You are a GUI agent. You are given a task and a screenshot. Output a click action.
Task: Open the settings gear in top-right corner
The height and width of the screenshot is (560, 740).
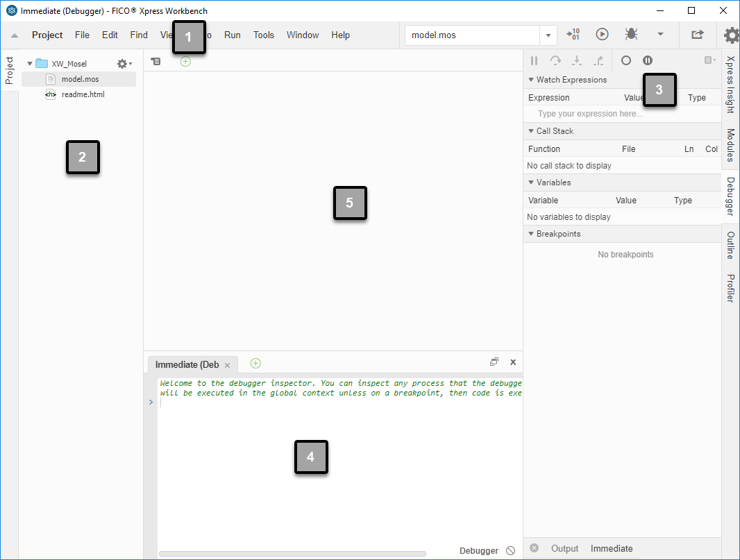tap(731, 35)
